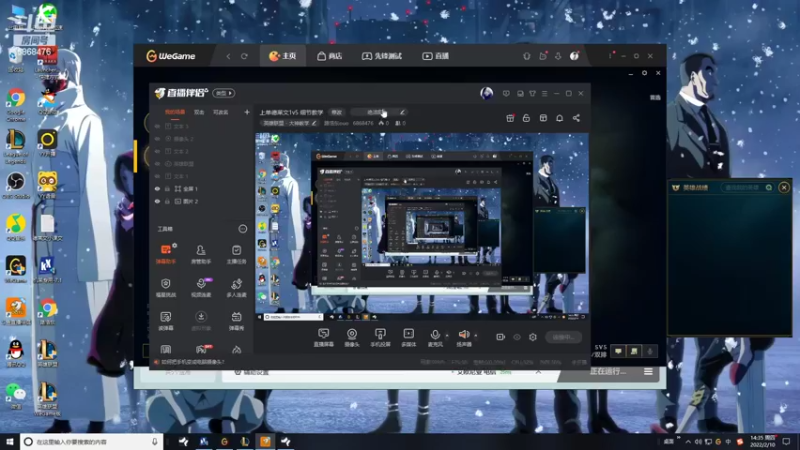The image size is (800, 450).
Task: Open the 工具箱 more options button
Action: point(243,229)
